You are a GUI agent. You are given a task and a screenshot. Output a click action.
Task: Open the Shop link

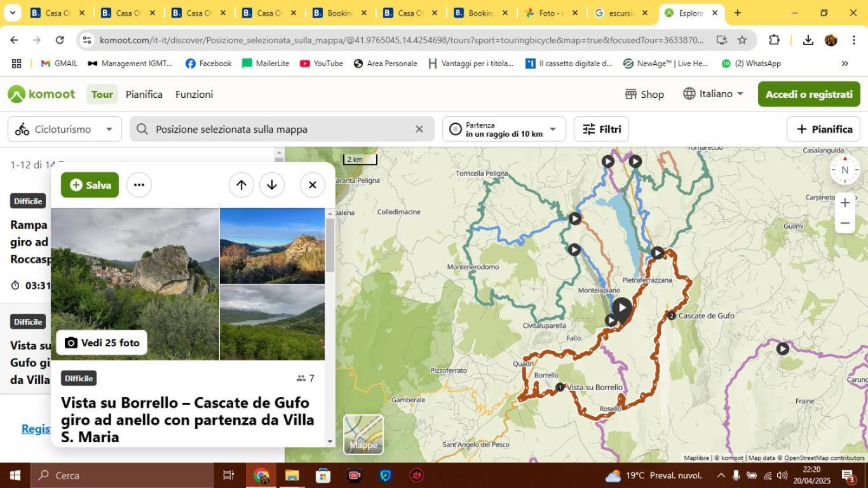(x=644, y=94)
